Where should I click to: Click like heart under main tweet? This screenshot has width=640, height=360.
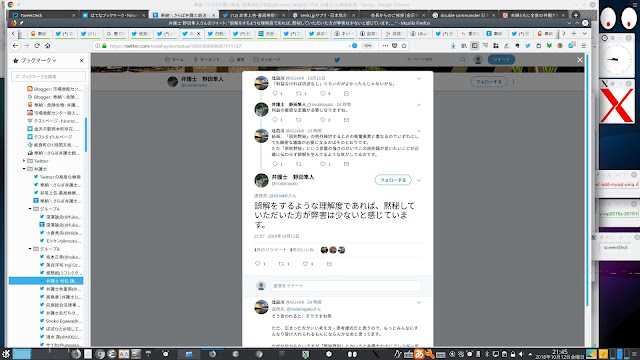[305, 264]
